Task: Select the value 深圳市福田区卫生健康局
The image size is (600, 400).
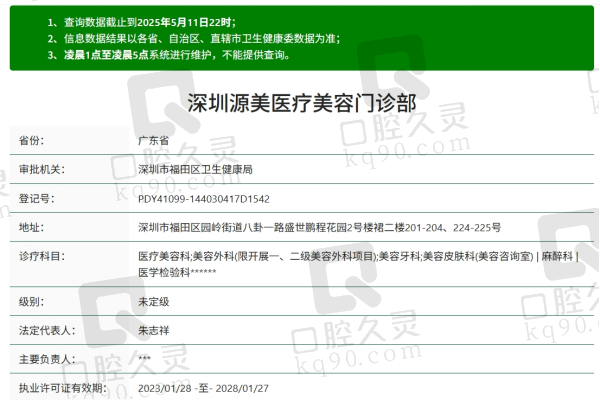Action: coord(195,169)
